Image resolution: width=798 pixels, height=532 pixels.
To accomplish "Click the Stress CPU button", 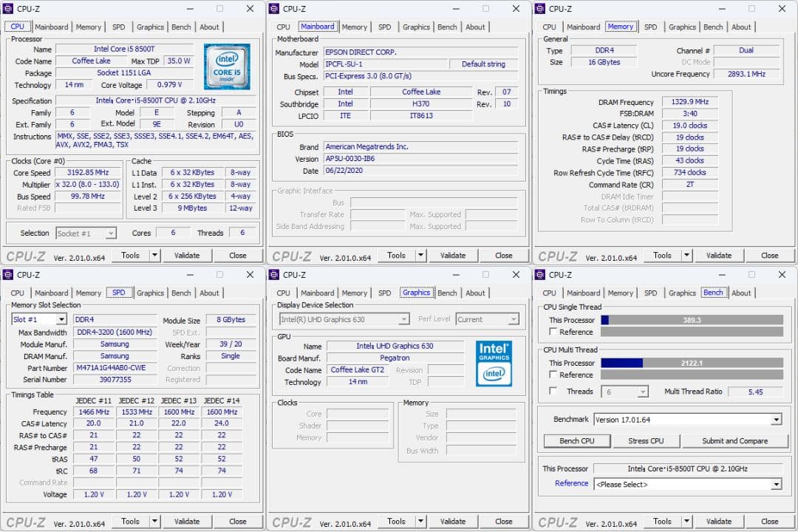I will [646, 441].
